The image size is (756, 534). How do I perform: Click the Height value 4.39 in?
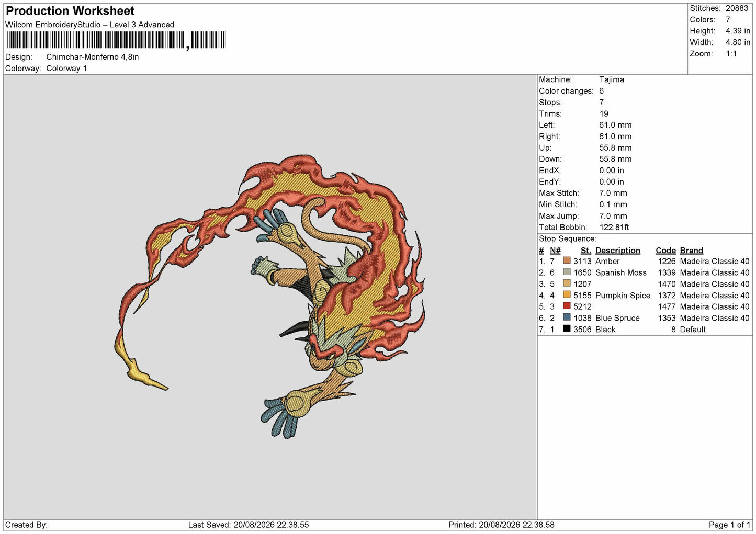(x=738, y=31)
